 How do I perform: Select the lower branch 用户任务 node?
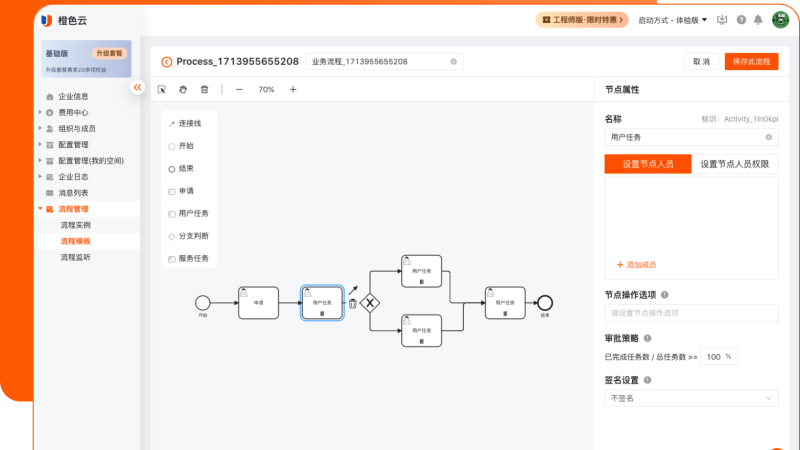tap(421, 331)
